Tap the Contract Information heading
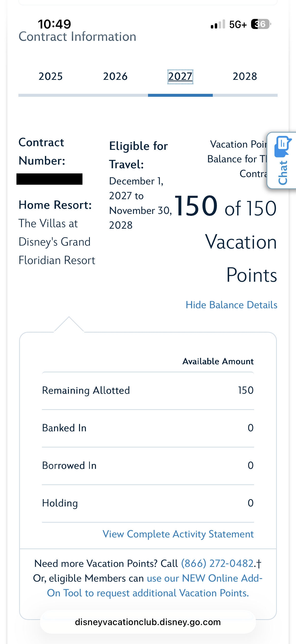This screenshot has width=296, height=644. coord(77,37)
